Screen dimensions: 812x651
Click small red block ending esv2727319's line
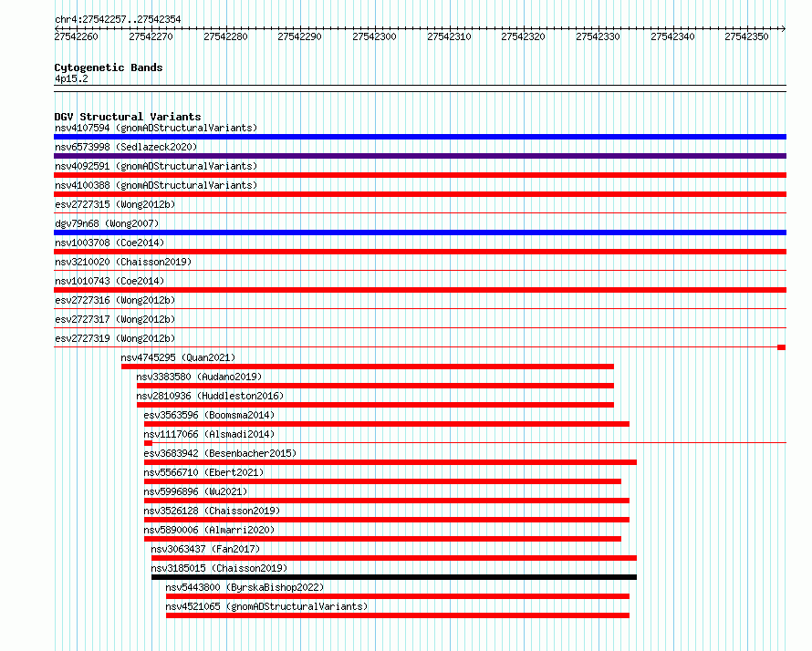coord(782,347)
